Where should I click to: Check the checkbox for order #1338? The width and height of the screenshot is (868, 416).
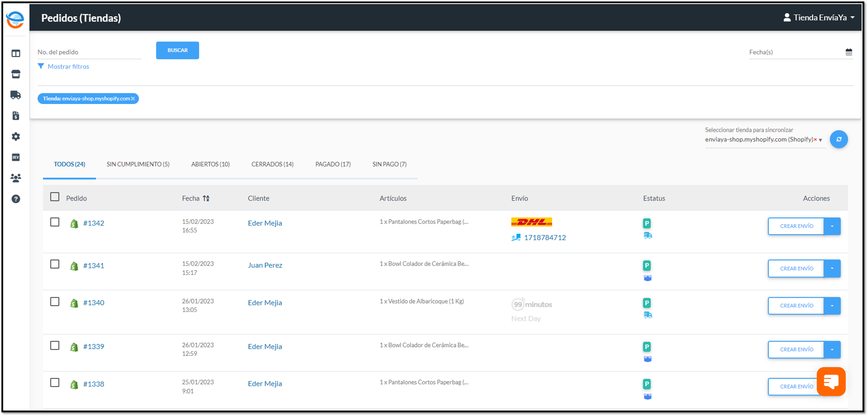pyautogui.click(x=54, y=383)
